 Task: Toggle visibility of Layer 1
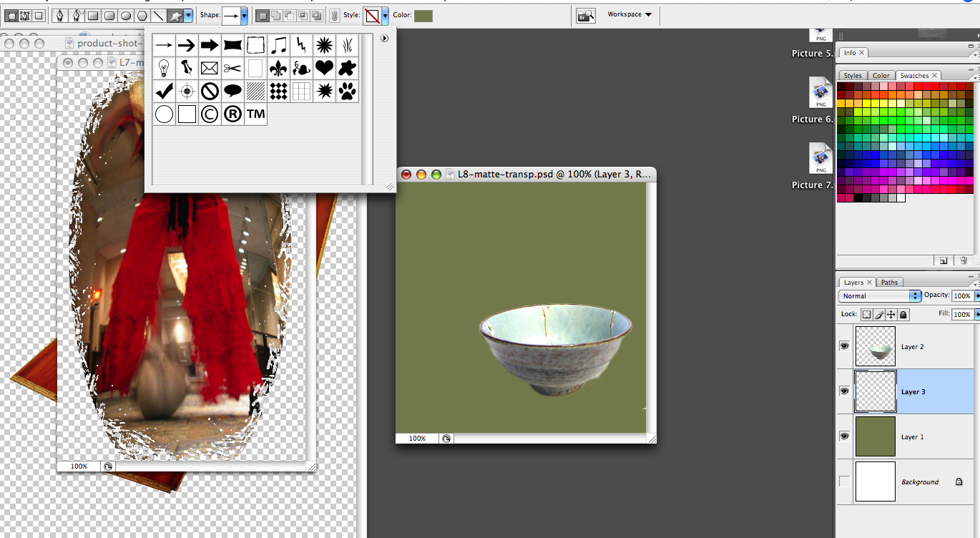pyautogui.click(x=844, y=436)
